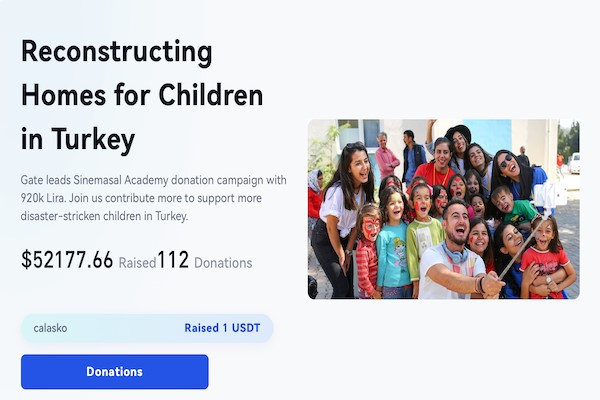Viewport: 600px width, 400px height.
Task: Click the selfie stick in the photo
Action: (521, 250)
